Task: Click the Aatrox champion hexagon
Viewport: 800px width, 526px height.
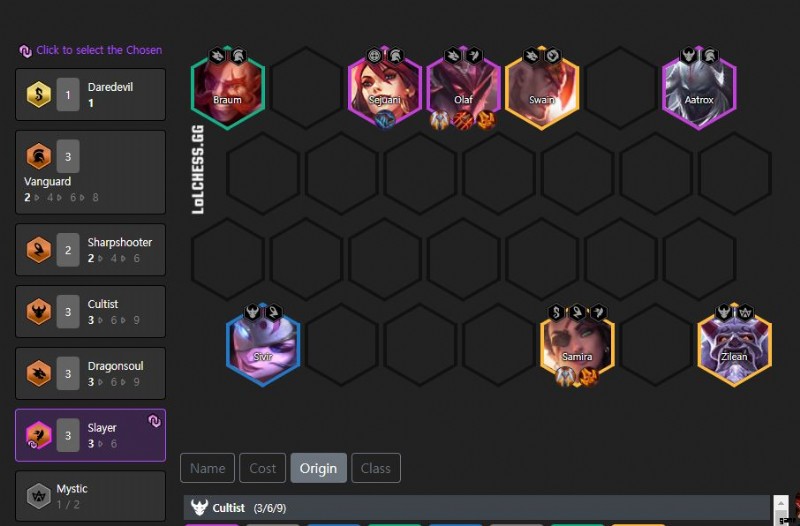Action: (x=699, y=88)
